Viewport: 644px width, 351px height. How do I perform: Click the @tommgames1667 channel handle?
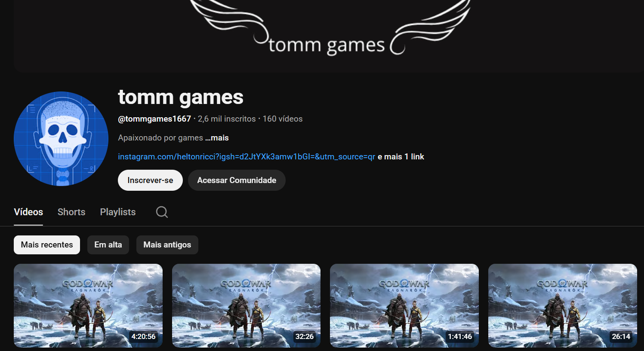pyautogui.click(x=154, y=119)
